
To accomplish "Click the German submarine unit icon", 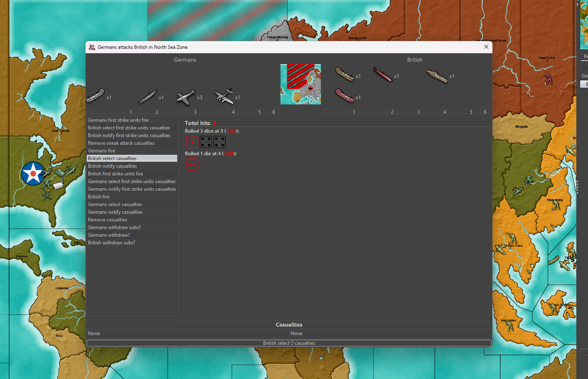I will [x=148, y=97].
